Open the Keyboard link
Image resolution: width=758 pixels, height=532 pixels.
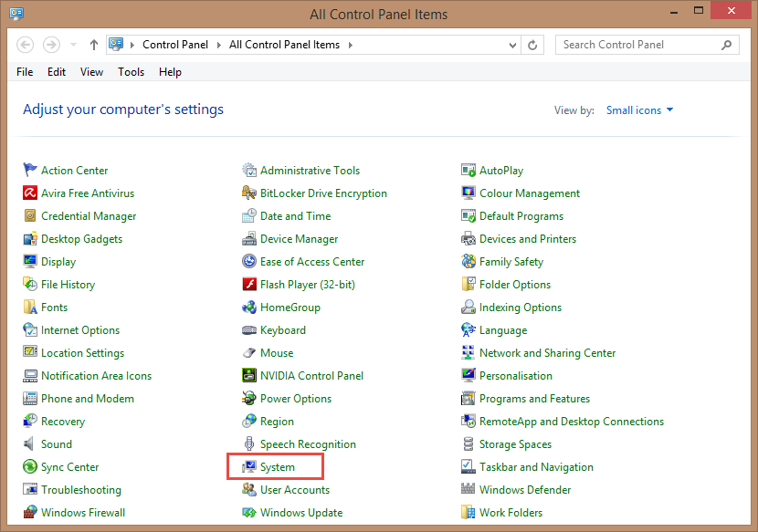pos(283,330)
